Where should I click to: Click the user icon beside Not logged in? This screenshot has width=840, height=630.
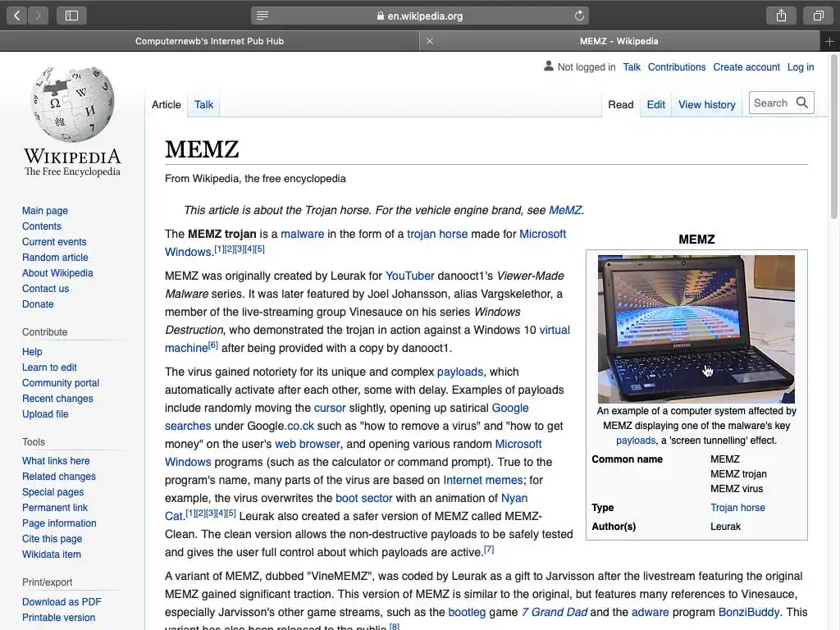(549, 66)
